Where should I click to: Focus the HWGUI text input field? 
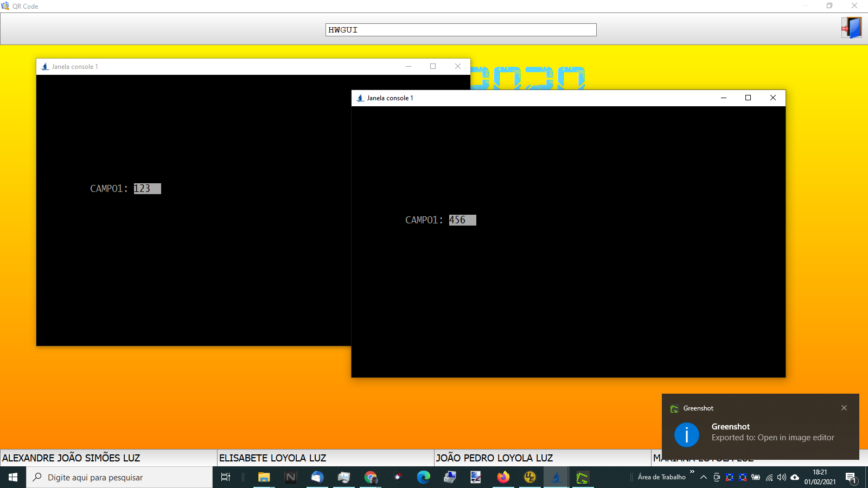click(461, 30)
